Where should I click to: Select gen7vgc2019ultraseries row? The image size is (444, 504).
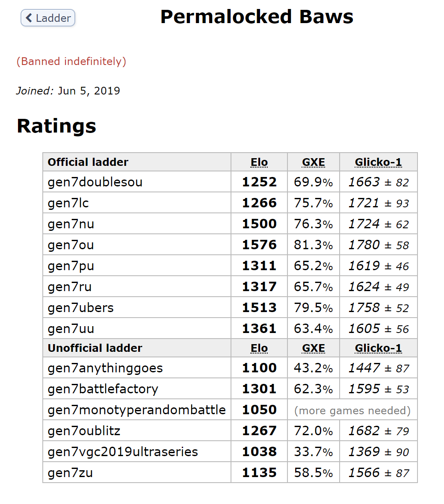[230, 452]
